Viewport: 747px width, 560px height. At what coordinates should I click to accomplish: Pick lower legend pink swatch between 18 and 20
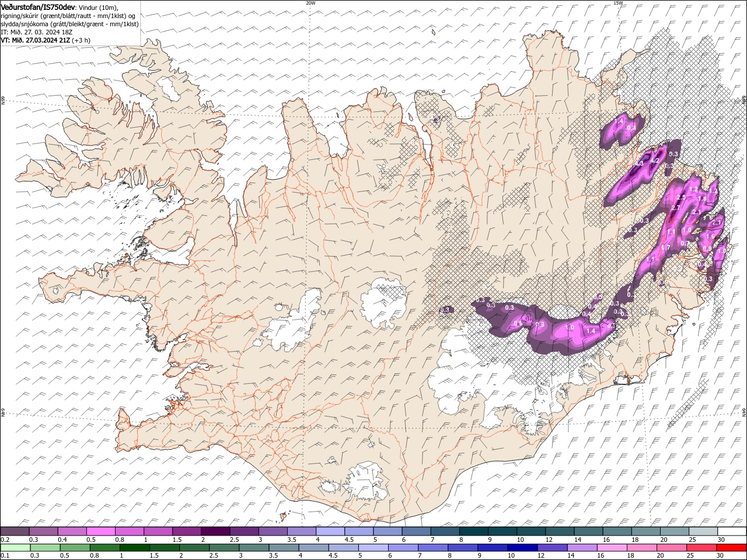[x=642, y=548]
